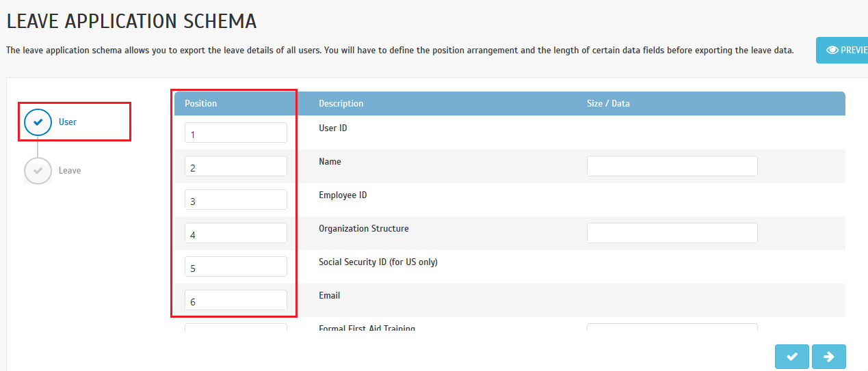Switch to the Leave step label
The width and height of the screenshot is (868, 371).
(x=70, y=171)
